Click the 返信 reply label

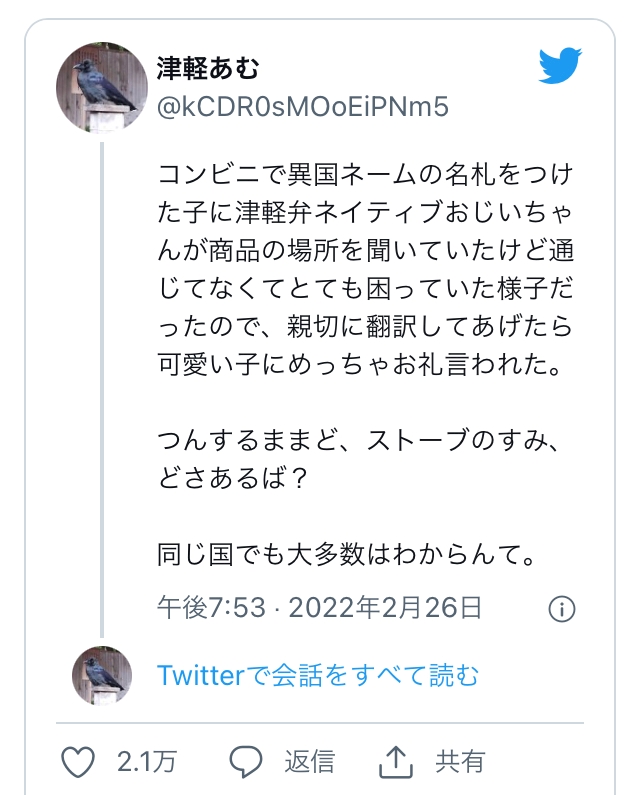[x=309, y=762]
